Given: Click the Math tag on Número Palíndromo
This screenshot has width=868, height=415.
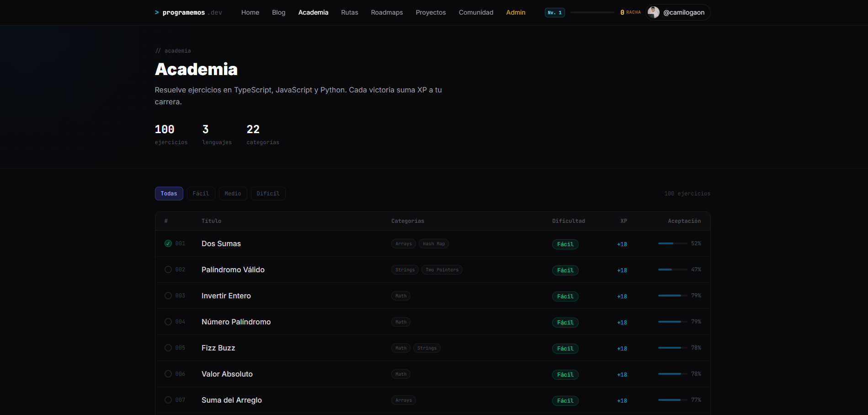Looking at the screenshot, I should pyautogui.click(x=401, y=322).
